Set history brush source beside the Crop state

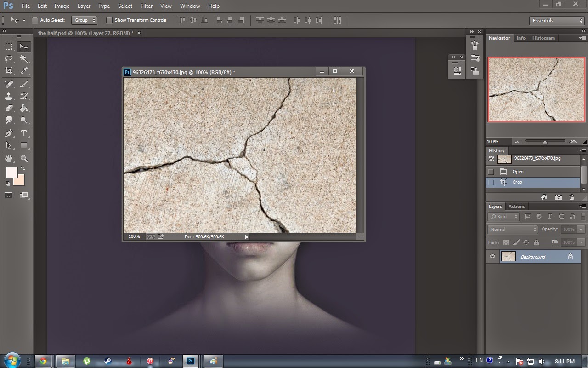[x=491, y=182]
